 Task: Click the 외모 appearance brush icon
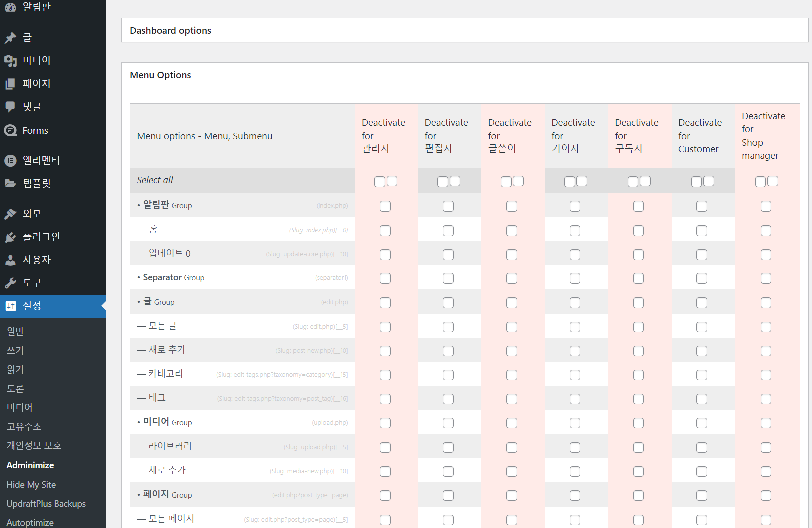(x=10, y=214)
